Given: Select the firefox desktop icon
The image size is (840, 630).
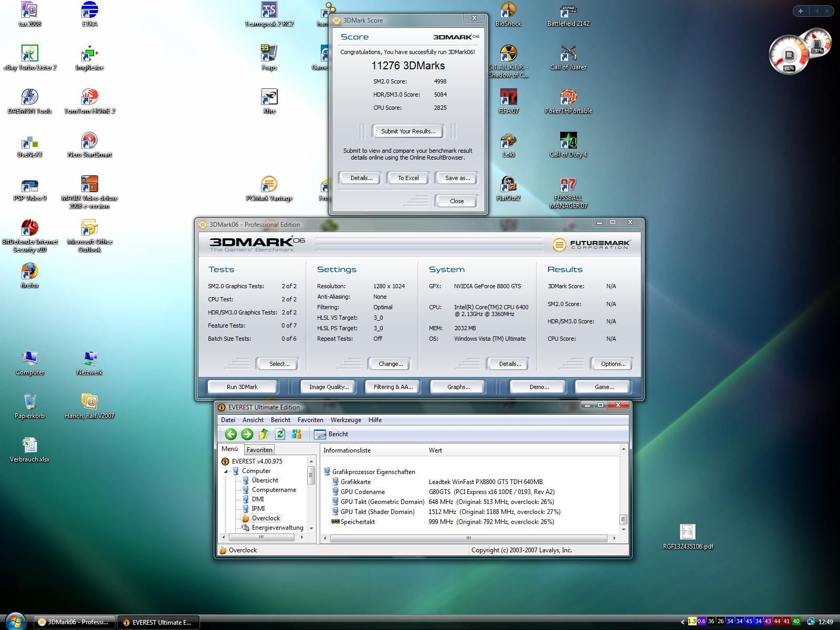Looking at the screenshot, I should click(x=30, y=276).
